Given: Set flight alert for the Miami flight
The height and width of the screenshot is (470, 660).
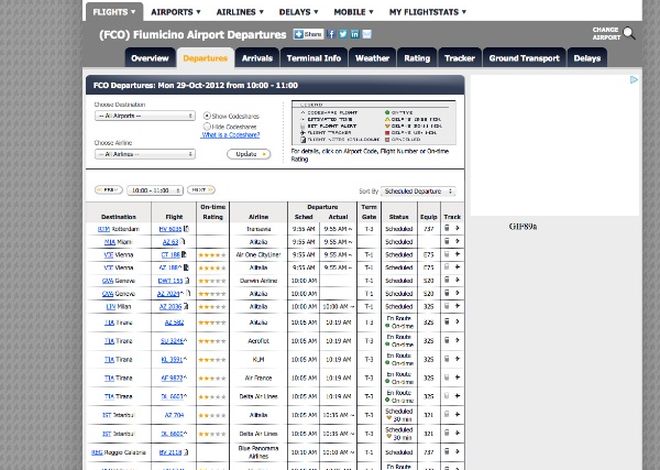Looking at the screenshot, I should tap(447, 241).
